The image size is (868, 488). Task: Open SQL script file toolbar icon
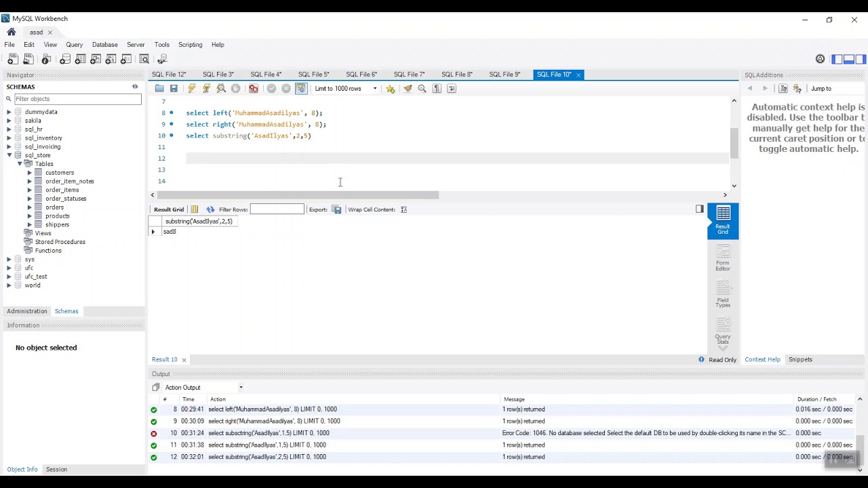click(28, 60)
